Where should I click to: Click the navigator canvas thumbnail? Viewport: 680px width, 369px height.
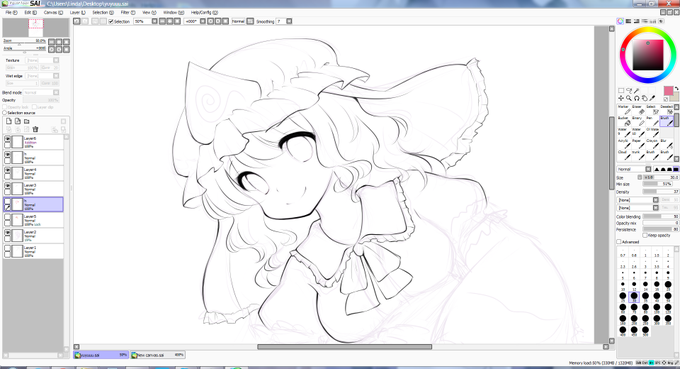[x=36, y=28]
